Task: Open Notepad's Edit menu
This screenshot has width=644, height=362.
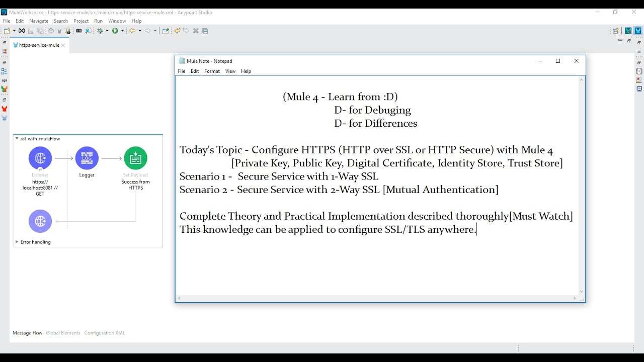Action: pyautogui.click(x=195, y=71)
